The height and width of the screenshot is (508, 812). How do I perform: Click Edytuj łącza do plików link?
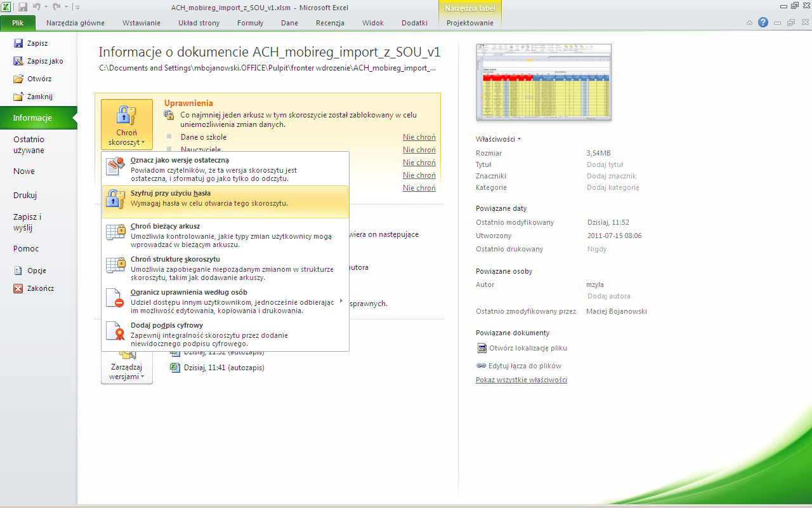525,366
